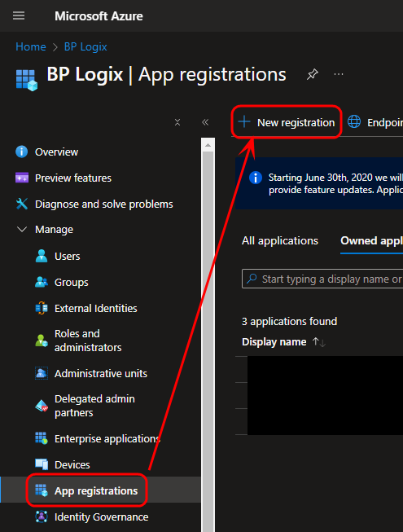Click the 'Starting June 30th, 2020' banner text
Screen dimensions: 403x532
click(335, 183)
